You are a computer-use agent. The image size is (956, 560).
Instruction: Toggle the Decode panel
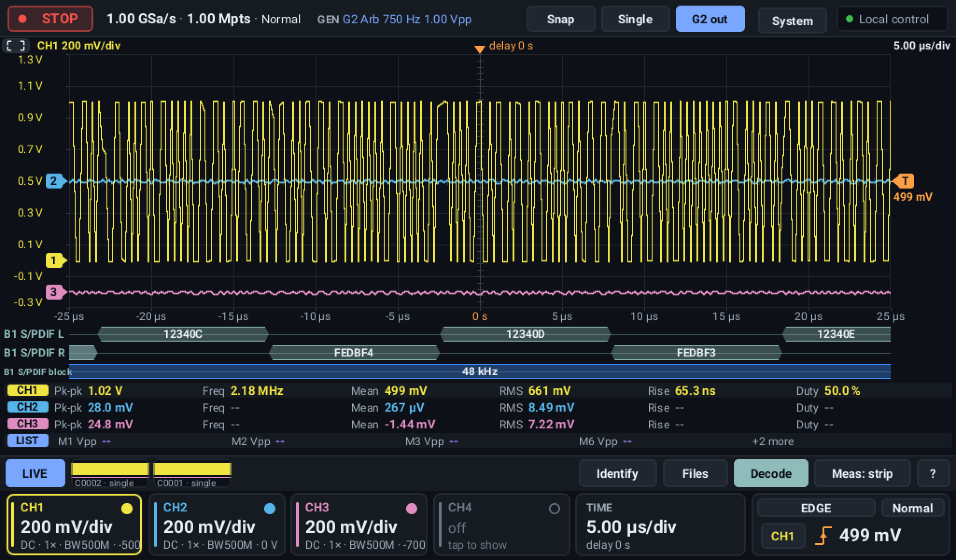pos(771,474)
